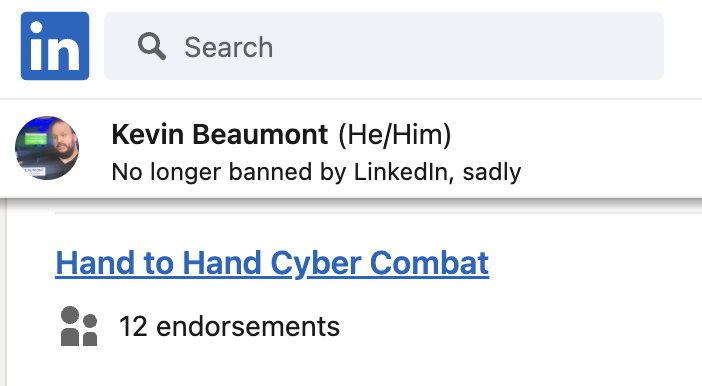Click the magnifying glass search icon
The image size is (702, 386).
coord(152,46)
